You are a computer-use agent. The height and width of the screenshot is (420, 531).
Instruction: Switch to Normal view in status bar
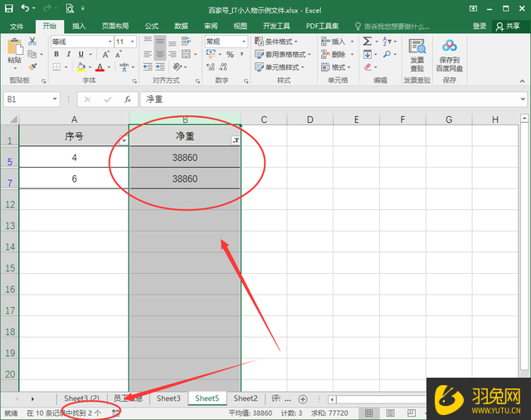point(368,413)
